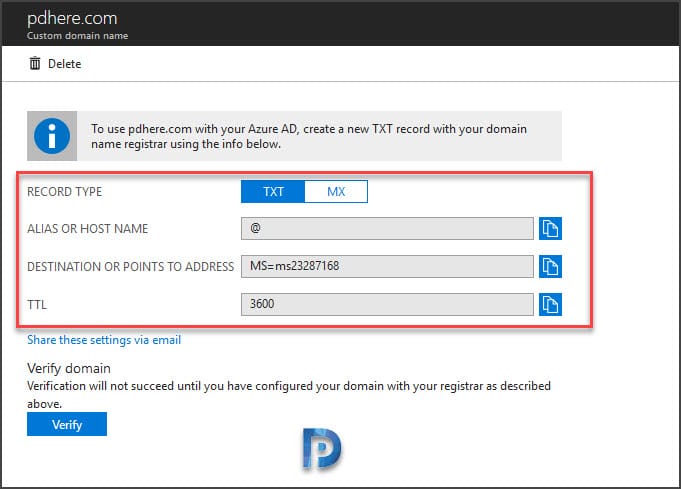
Task: Click the Verify domain heading
Action: (x=69, y=368)
